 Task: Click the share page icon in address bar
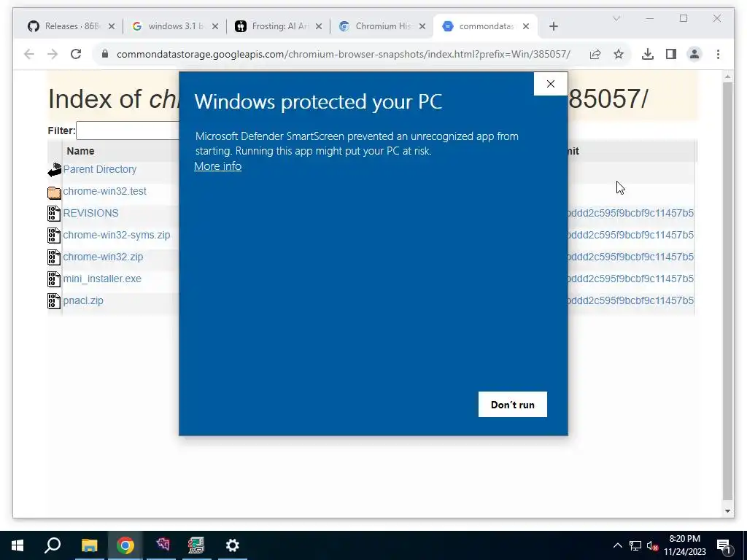tap(595, 54)
